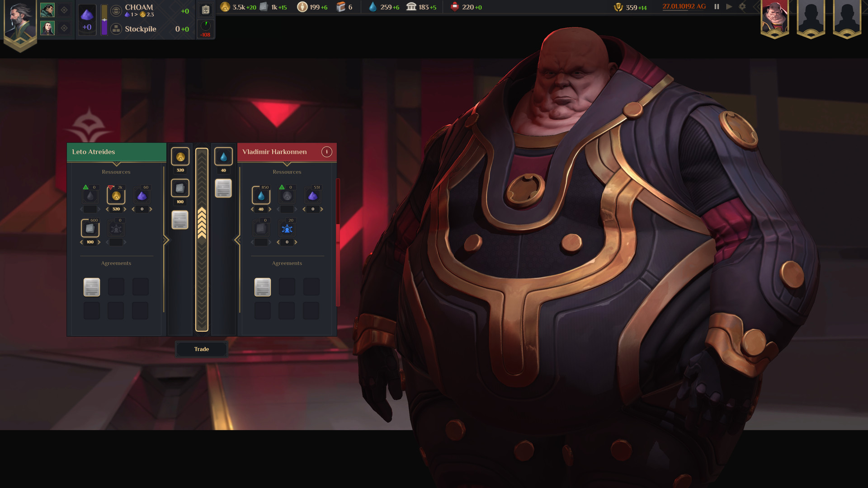
Task: Select the Solari coin counter in top bar
Action: coord(226,7)
